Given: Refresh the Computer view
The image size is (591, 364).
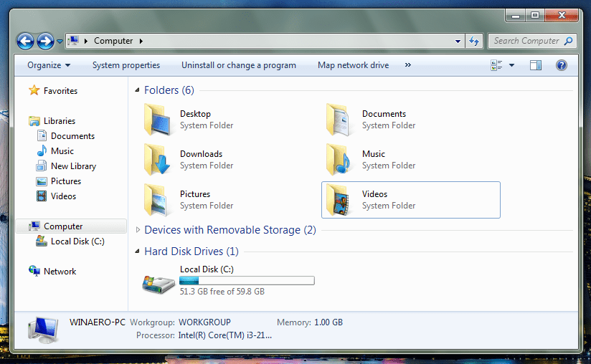Looking at the screenshot, I should click(474, 41).
